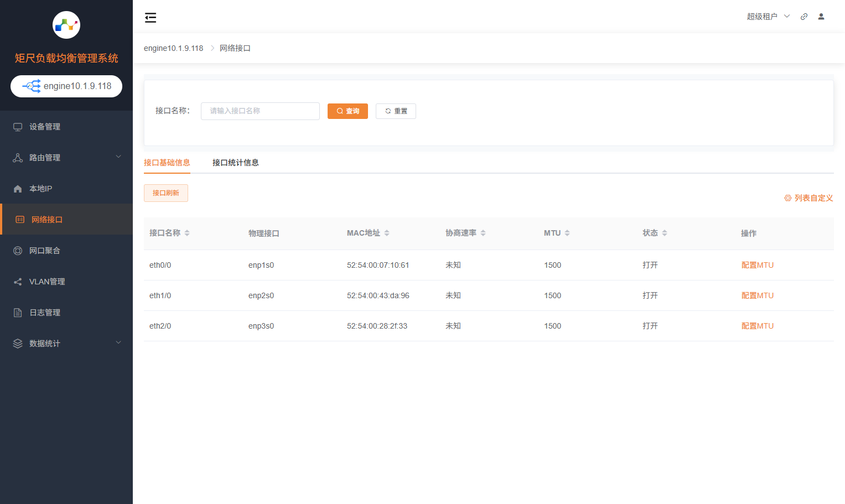This screenshot has width=845, height=504.
Task: Click the system logo in sidebar
Action: [66, 25]
